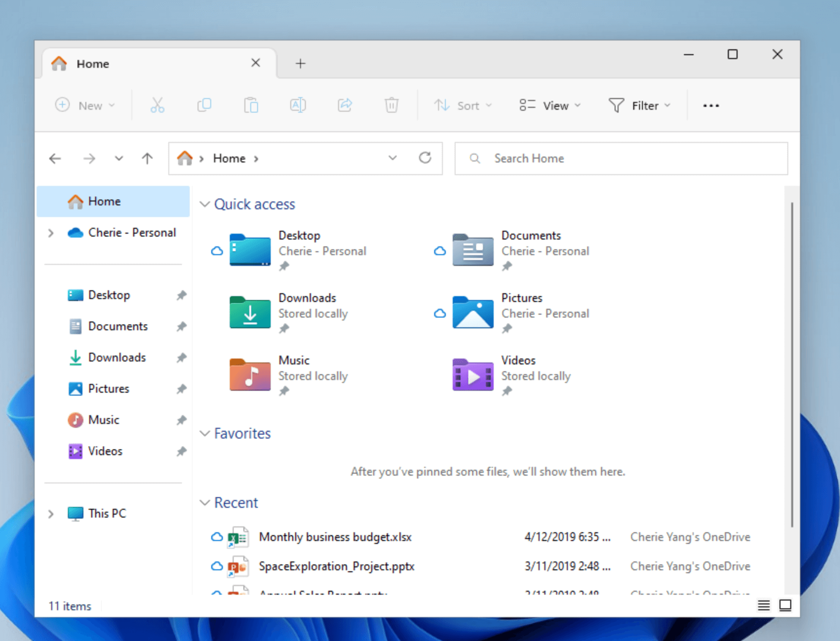Open the Sort dropdown
This screenshot has height=641, width=840.
click(x=462, y=105)
